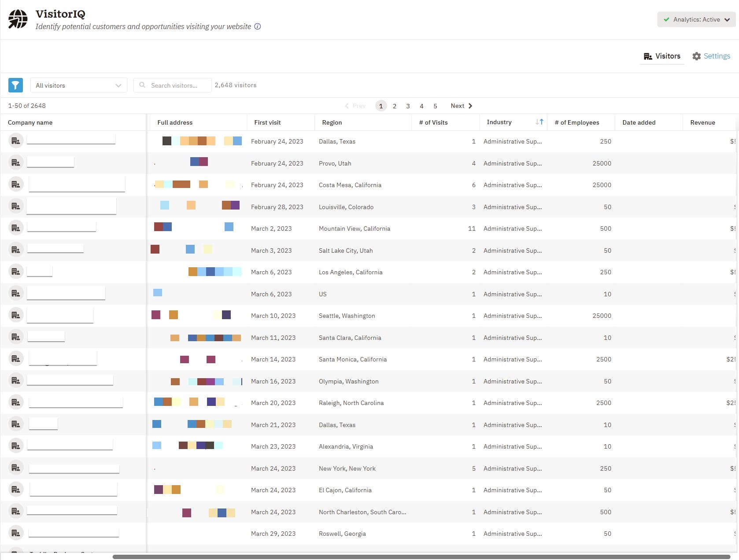This screenshot has width=739, height=560.
Task: Toggle the Industry column sort order
Action: (539, 122)
